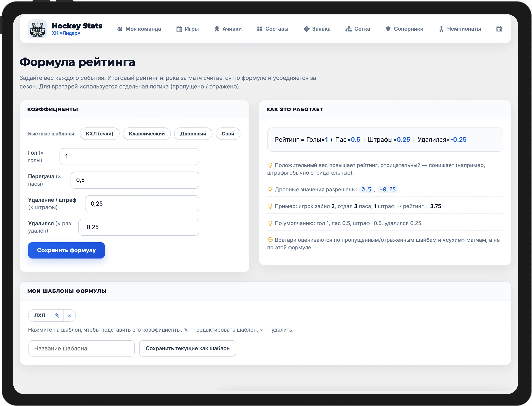Open Соперники section
This screenshot has height=406, width=532.
click(404, 29)
